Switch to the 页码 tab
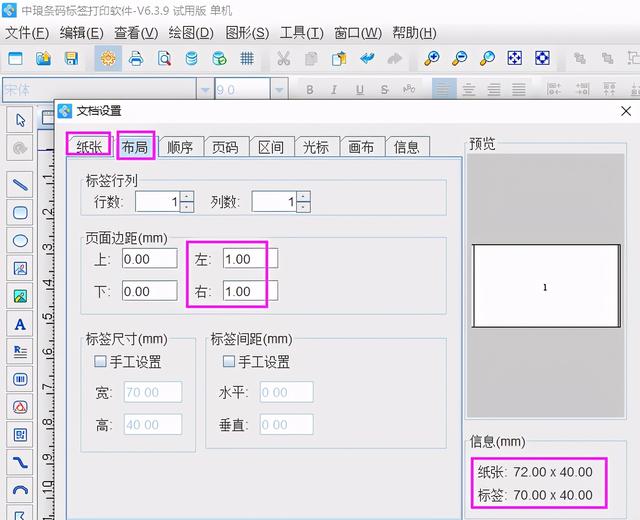Image resolution: width=640 pixels, height=520 pixels. (225, 147)
